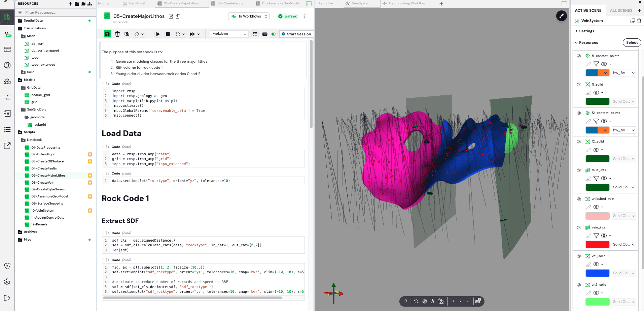Open the hw_fw dropdown for f1_contact_points
644x311 pixels.
coord(623,73)
